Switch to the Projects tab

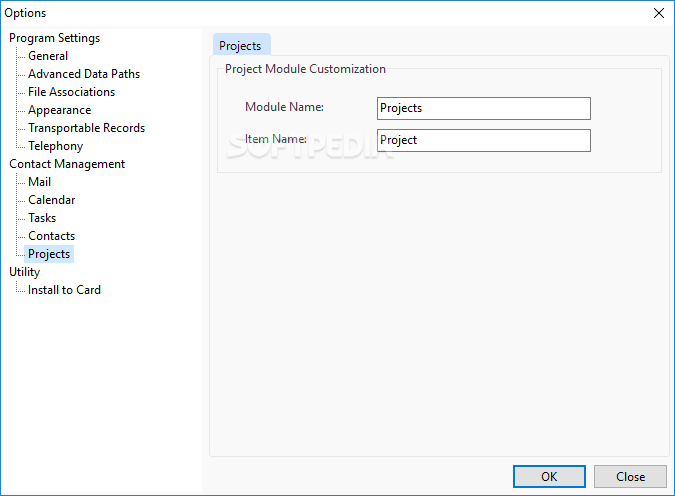click(240, 46)
